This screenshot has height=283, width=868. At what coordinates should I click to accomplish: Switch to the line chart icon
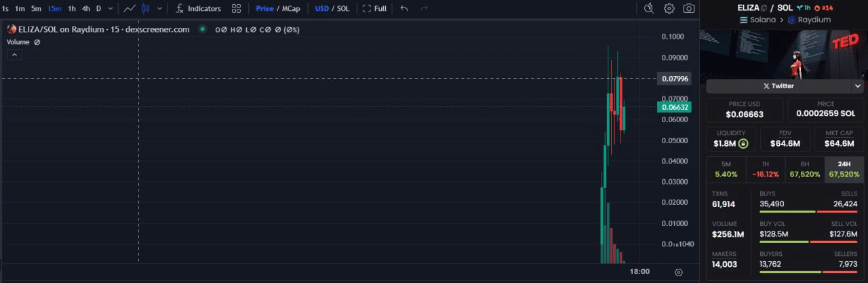click(x=130, y=9)
